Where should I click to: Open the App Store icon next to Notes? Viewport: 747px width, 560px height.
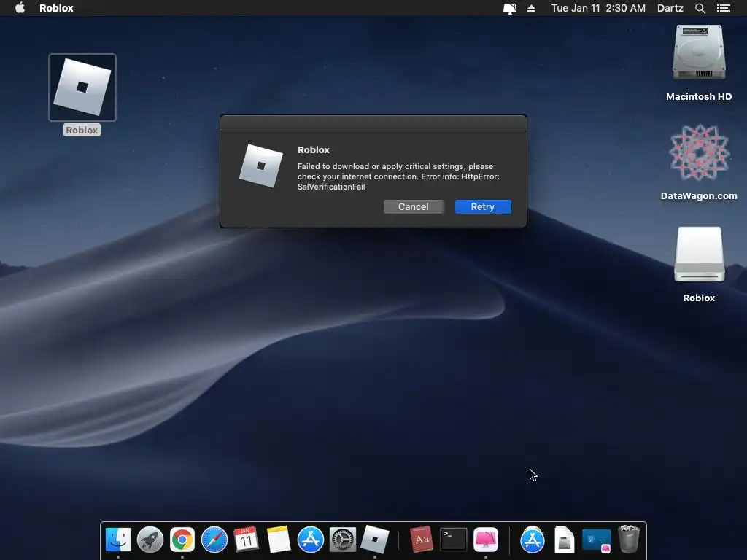[311, 540]
